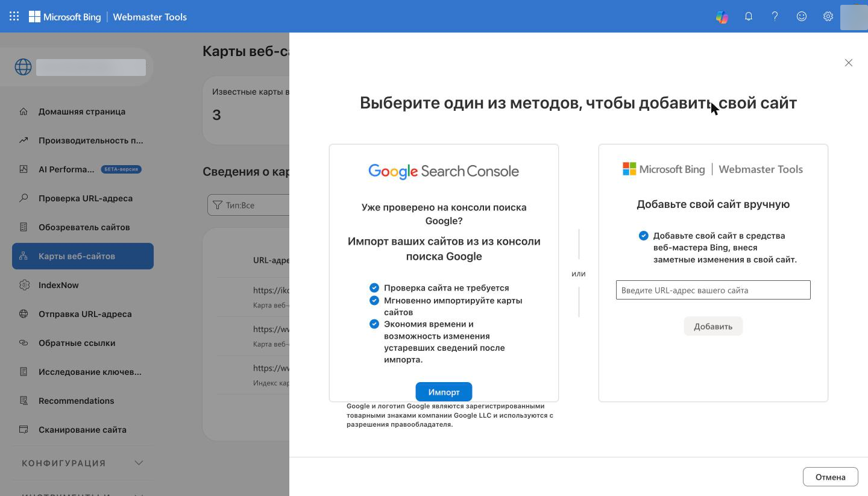Click the Обозреватель сайтов sidebar icon
The height and width of the screenshot is (496, 868).
pos(24,227)
